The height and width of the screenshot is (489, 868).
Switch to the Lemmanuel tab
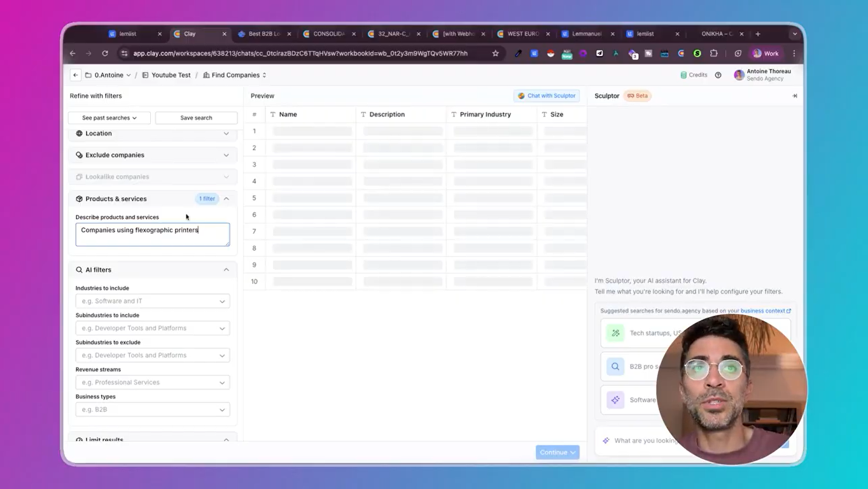(x=587, y=34)
